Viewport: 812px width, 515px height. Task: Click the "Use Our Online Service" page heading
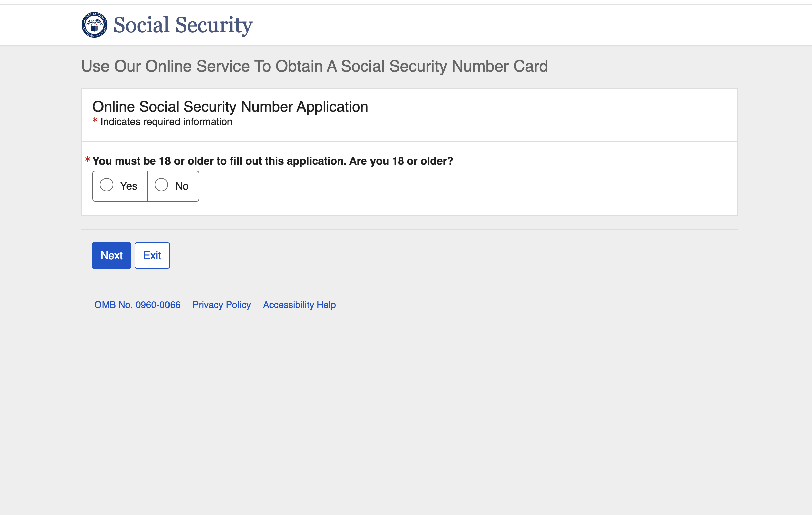click(x=314, y=66)
